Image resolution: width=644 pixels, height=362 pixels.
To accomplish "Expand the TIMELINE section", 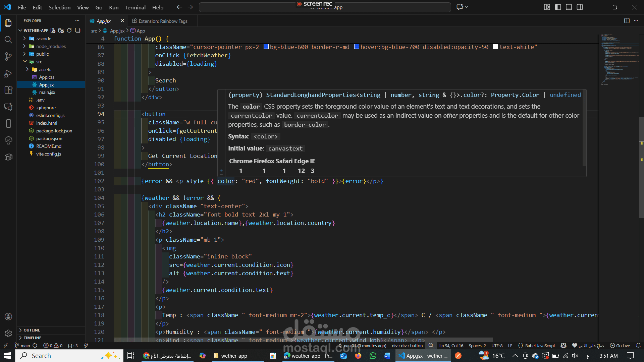I will click(32, 338).
